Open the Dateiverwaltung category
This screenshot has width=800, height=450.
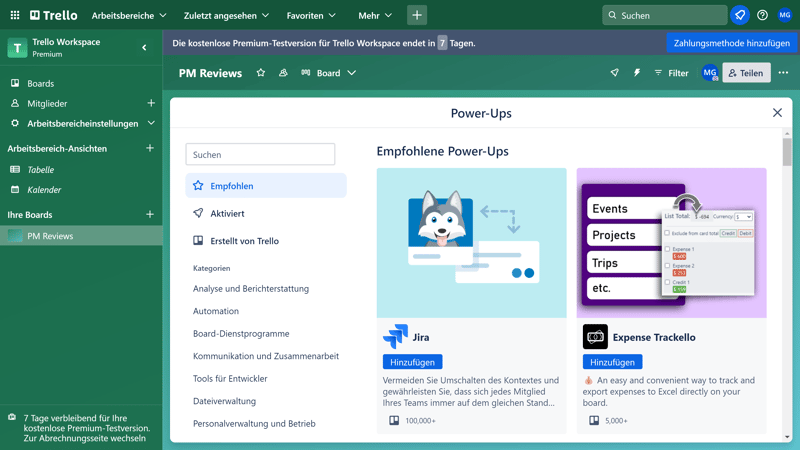coord(224,401)
